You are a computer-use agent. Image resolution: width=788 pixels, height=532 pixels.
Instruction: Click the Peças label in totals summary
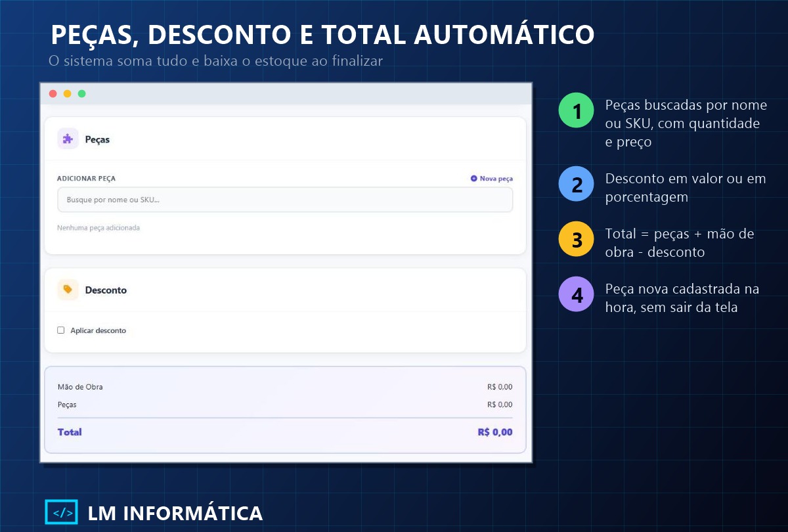(67, 405)
